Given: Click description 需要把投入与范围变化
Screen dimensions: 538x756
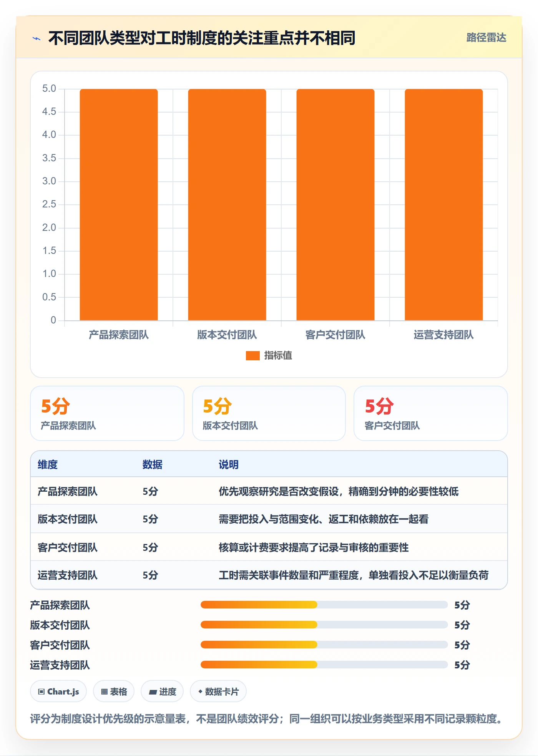Looking at the screenshot, I should [x=324, y=519].
